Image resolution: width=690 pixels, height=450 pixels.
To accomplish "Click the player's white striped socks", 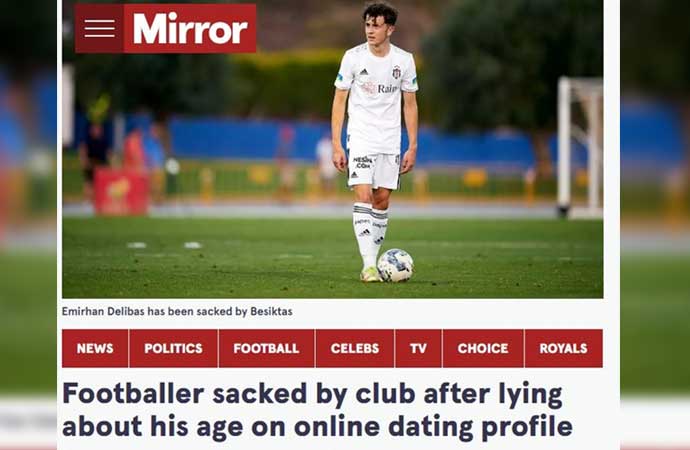I will pyautogui.click(x=370, y=235).
